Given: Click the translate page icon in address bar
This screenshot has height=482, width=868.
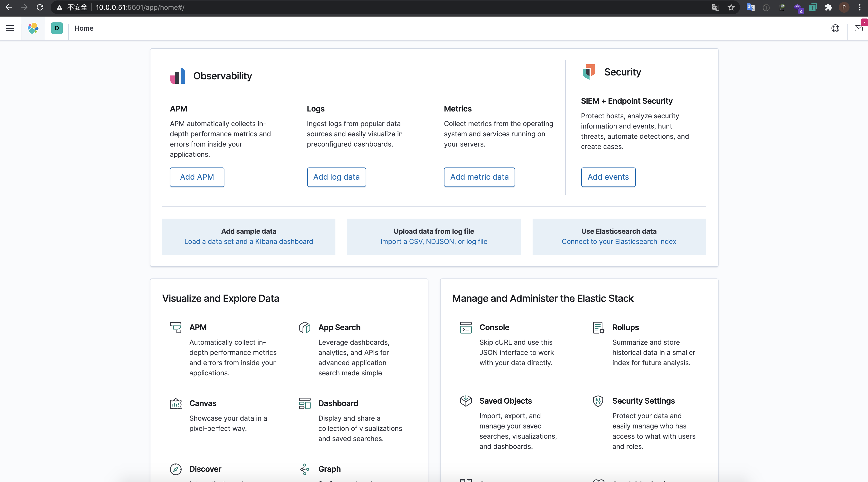Looking at the screenshot, I should (715, 7).
